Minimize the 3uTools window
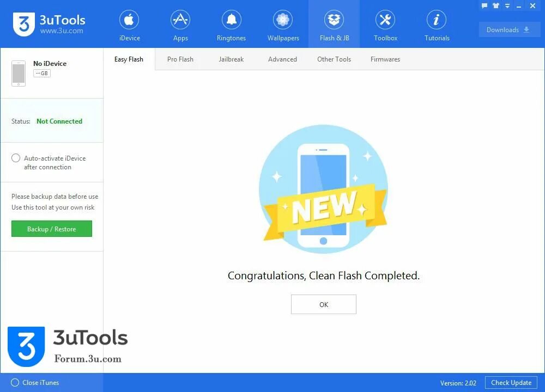 click(519, 6)
